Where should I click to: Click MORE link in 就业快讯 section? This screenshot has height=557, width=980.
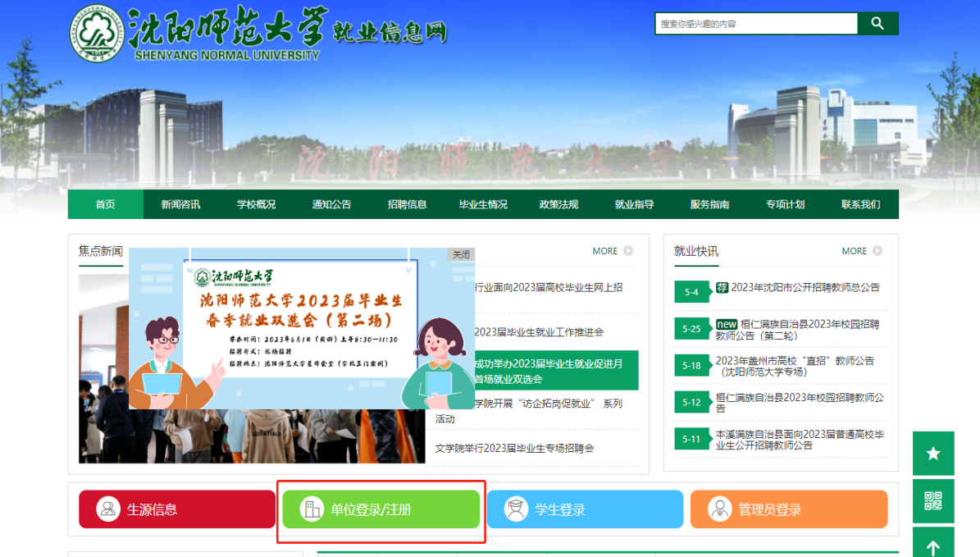click(x=855, y=251)
